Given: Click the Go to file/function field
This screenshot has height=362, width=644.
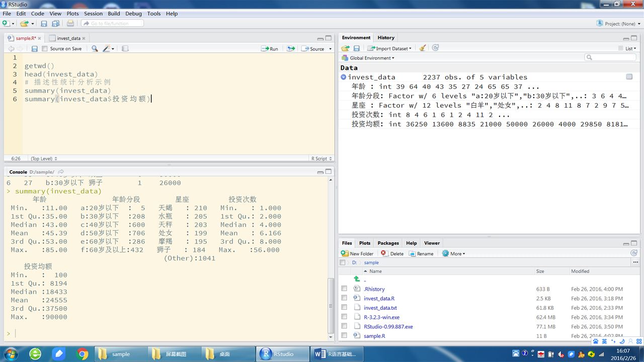Looking at the screenshot, I should [x=112, y=23].
